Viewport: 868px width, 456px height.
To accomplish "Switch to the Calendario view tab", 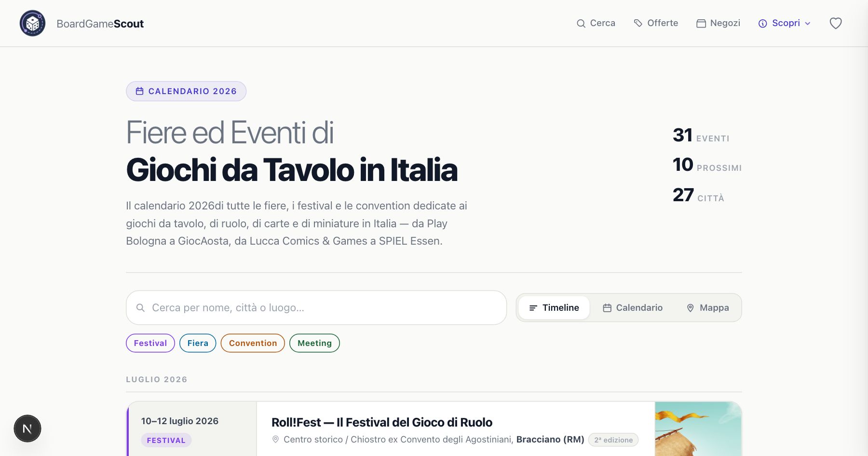I will pyautogui.click(x=633, y=307).
